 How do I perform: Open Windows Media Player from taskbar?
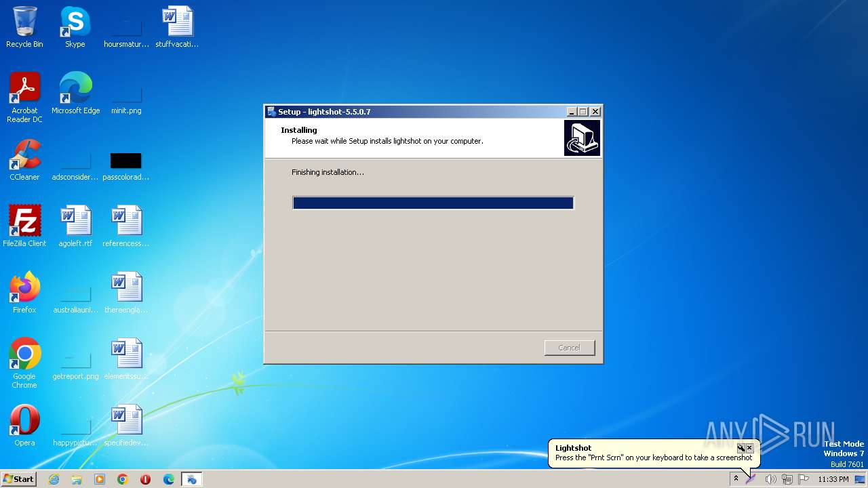tap(100, 479)
